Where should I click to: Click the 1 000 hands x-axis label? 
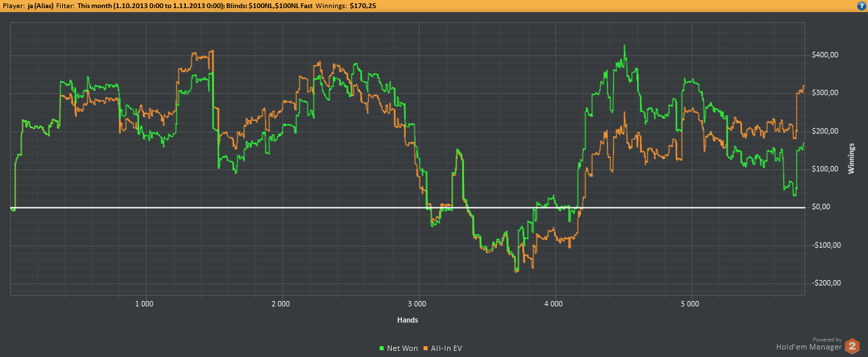click(144, 304)
